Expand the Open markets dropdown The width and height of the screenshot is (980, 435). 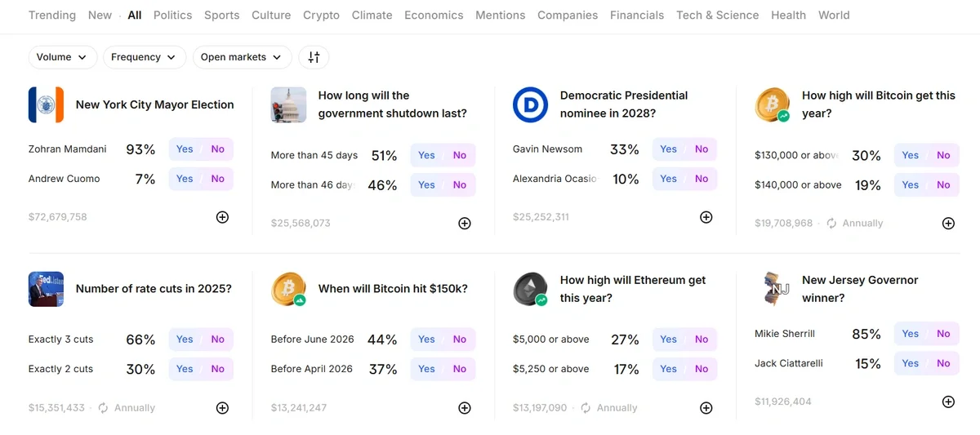tap(242, 57)
